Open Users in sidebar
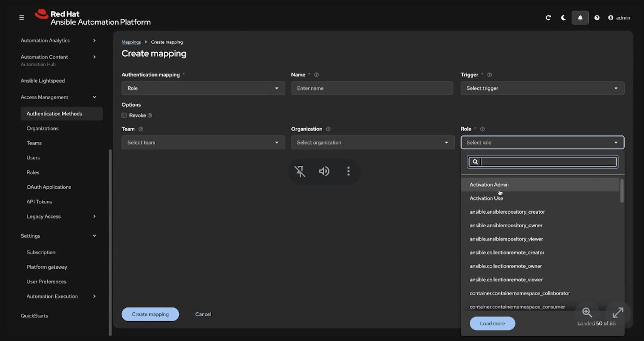 tap(33, 158)
